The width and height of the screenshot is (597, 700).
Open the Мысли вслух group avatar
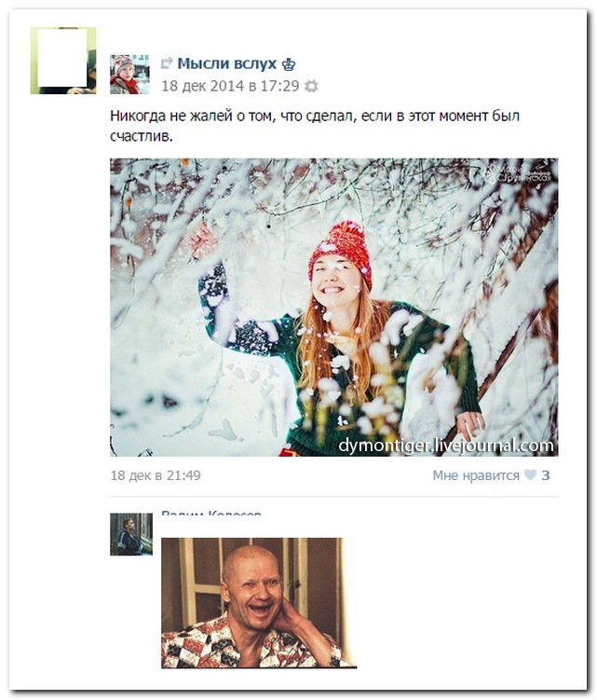(129, 75)
